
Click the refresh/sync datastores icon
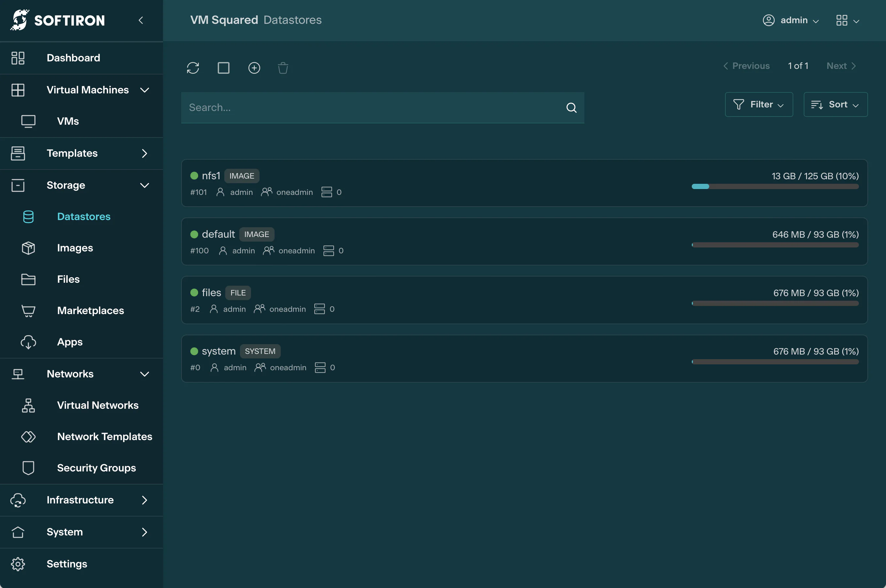click(x=193, y=68)
